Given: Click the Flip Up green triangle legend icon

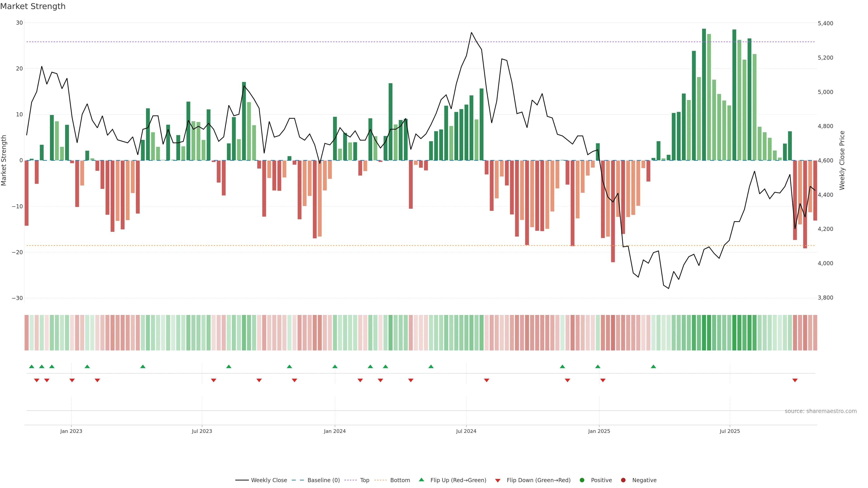Looking at the screenshot, I should tap(421, 480).
